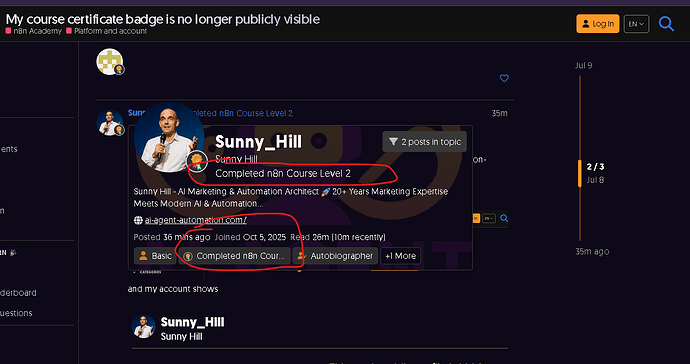This screenshot has width=690, height=364.
Task: Open the search magnifier icon in header
Action: (666, 24)
